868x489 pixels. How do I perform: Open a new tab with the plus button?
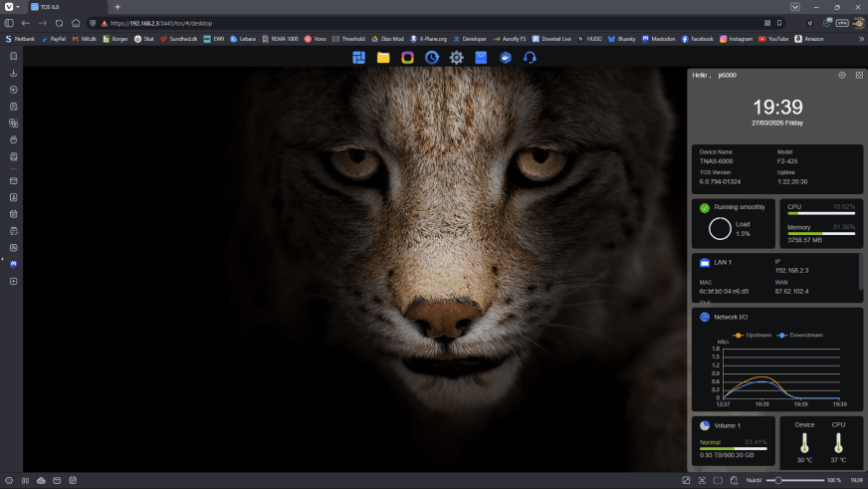point(117,7)
